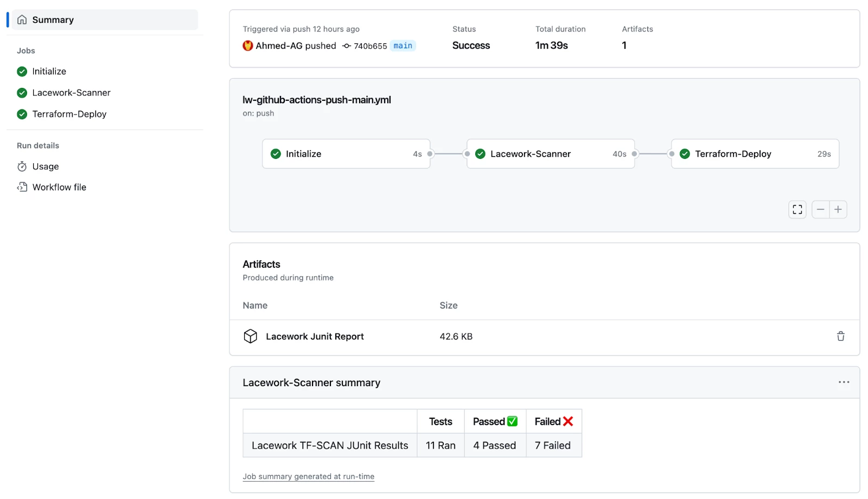Click success check icon in Lacework-Scanner graph node
Screen dimensions: 868x499
480,154
